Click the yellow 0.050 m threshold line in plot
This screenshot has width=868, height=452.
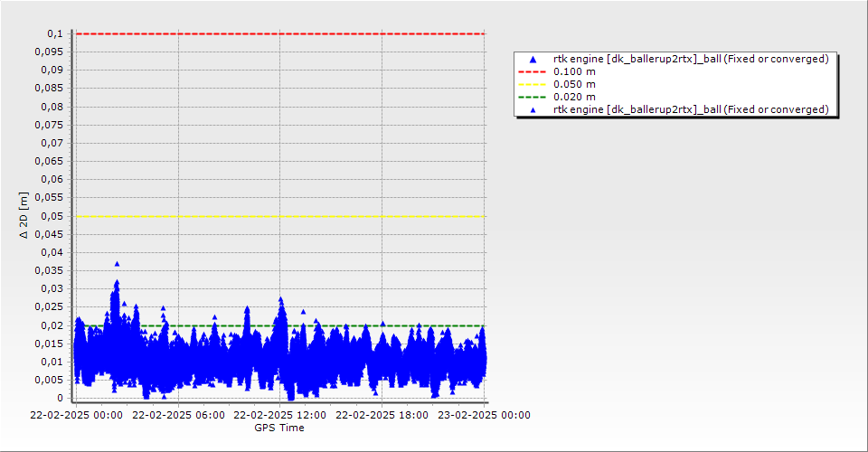(x=280, y=216)
